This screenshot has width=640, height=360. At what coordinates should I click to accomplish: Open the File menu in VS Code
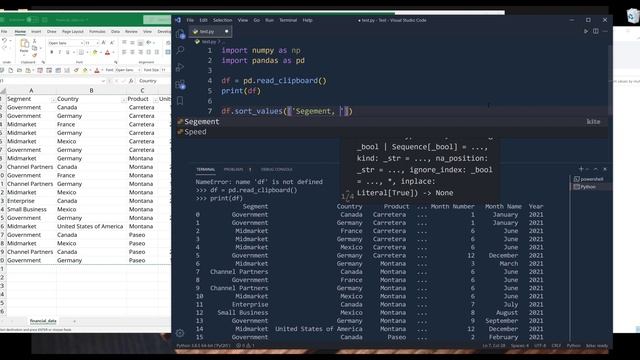coord(190,20)
